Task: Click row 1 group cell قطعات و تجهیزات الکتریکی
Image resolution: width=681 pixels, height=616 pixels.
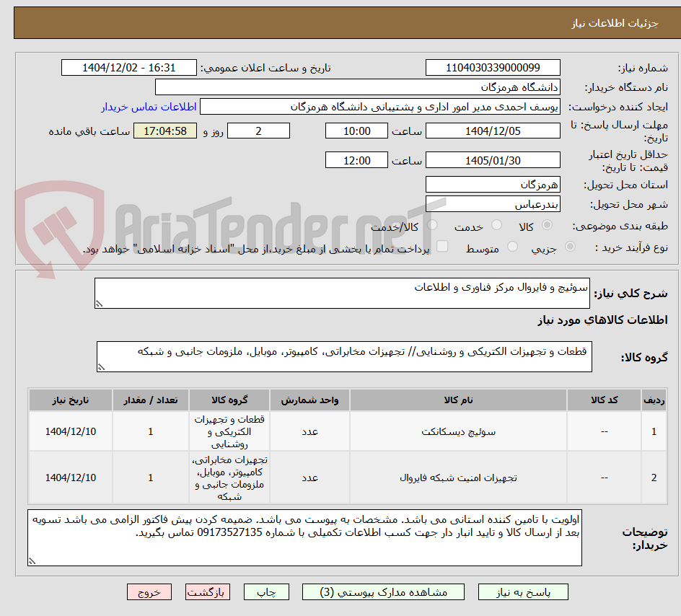Action: pos(229,431)
